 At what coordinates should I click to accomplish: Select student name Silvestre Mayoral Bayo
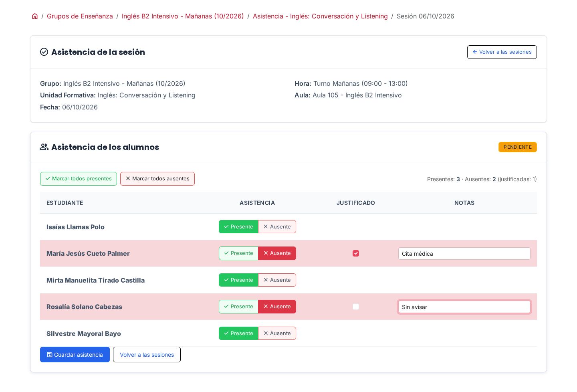84,333
